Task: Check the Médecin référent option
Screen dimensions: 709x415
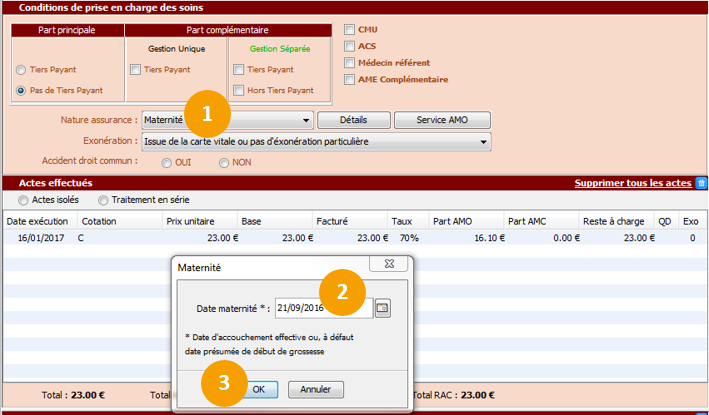Action: [349, 63]
